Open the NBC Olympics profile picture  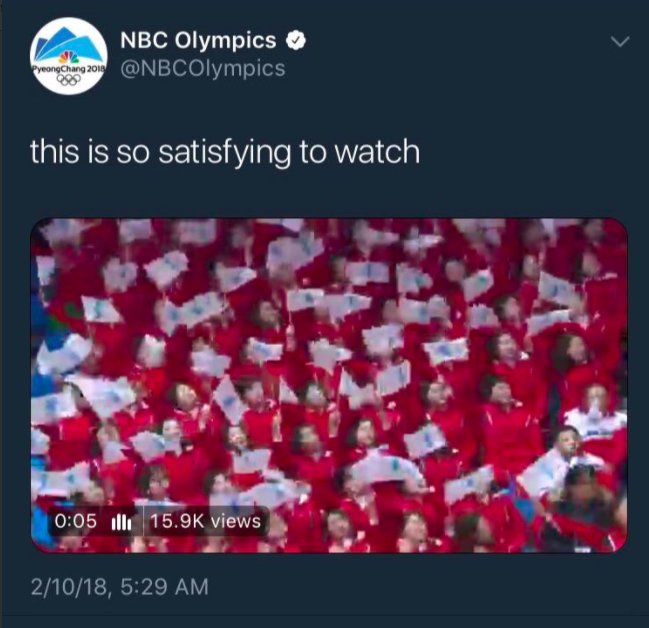coord(69,56)
